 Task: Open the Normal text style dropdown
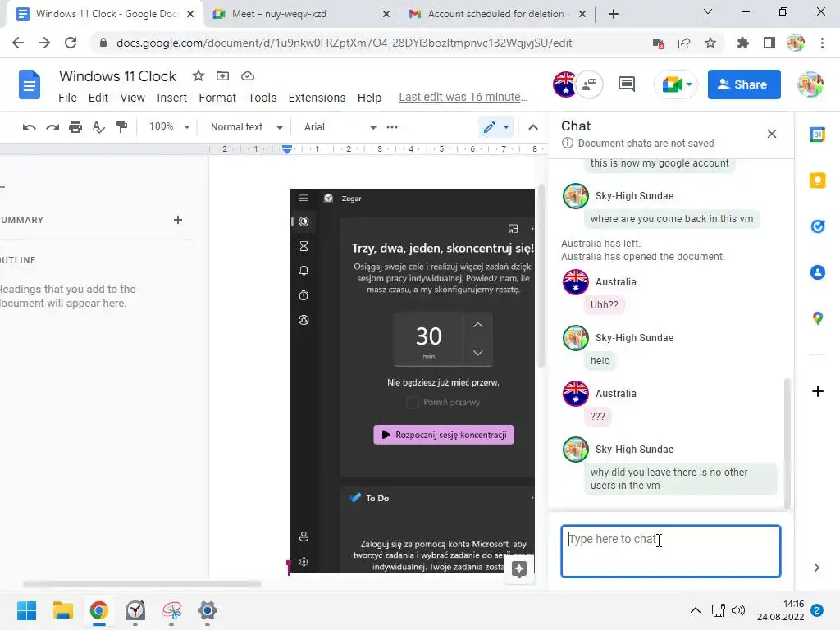click(x=246, y=127)
